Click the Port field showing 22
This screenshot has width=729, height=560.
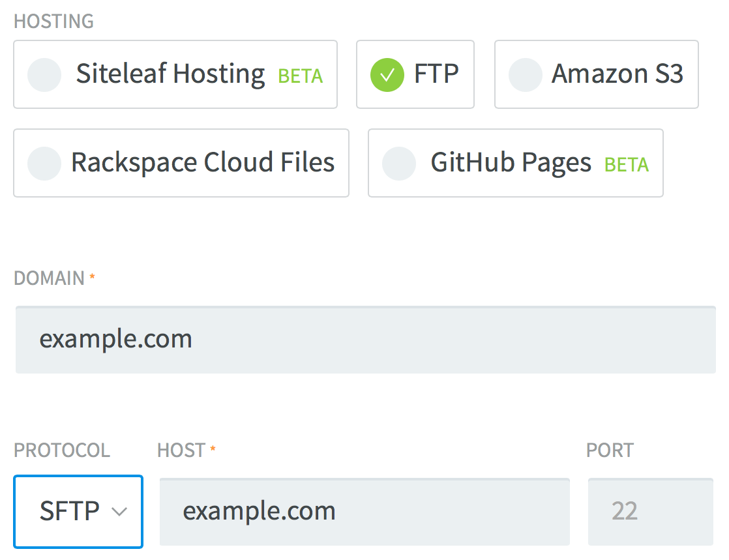[651, 512]
